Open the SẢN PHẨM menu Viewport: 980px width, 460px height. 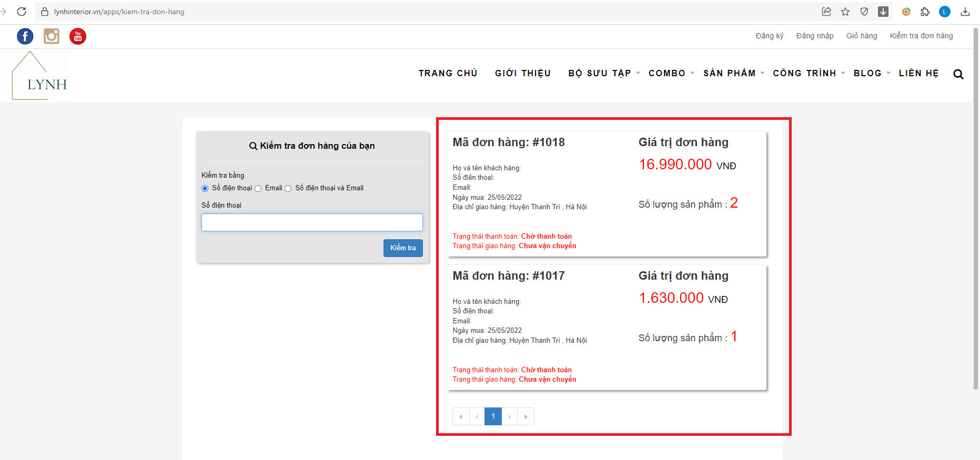[x=730, y=73]
